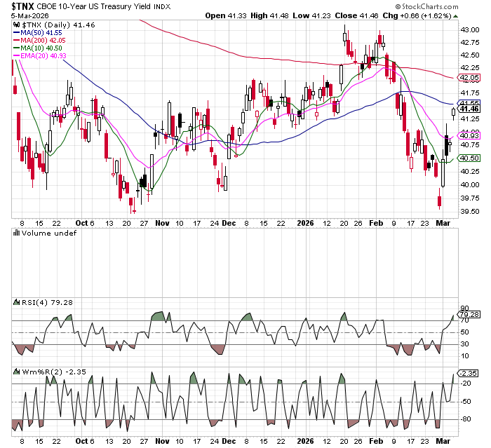Click the Wm%R(2) -2.35 label
Image resolution: width=491 pixels, height=448 pixels.
click(x=54, y=372)
